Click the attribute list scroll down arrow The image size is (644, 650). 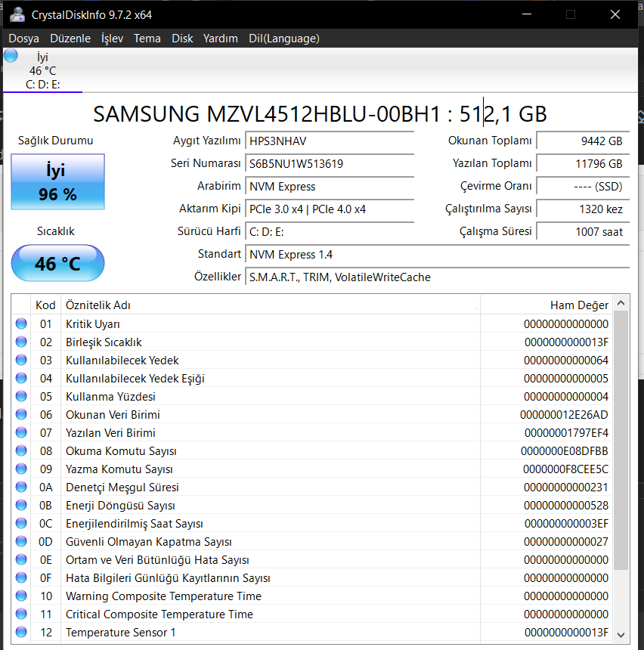621,635
